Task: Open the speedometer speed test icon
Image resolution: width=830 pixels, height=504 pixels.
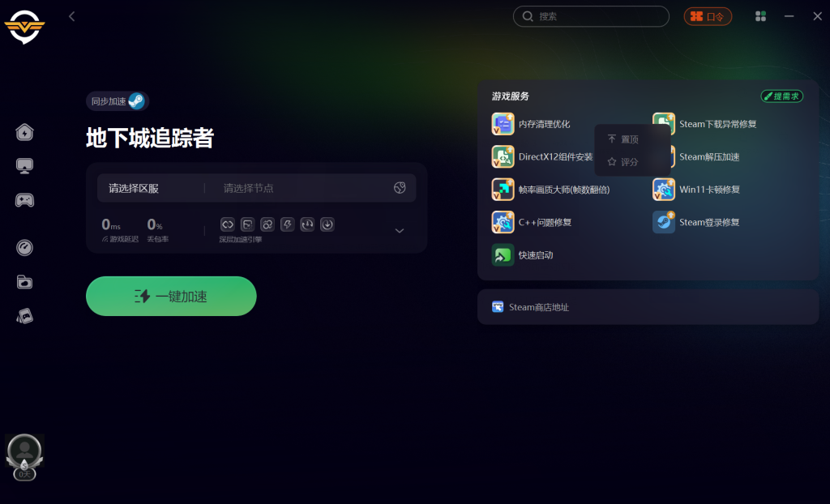Action: [x=24, y=247]
